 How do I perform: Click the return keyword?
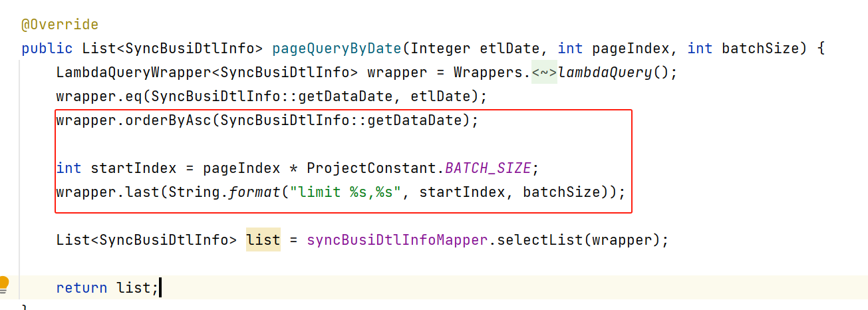point(81,288)
